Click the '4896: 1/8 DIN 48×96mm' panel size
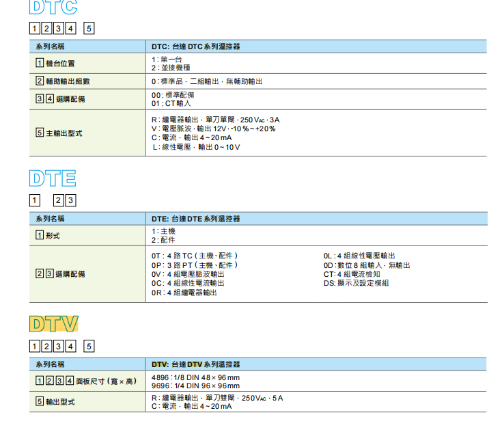 tap(195, 377)
